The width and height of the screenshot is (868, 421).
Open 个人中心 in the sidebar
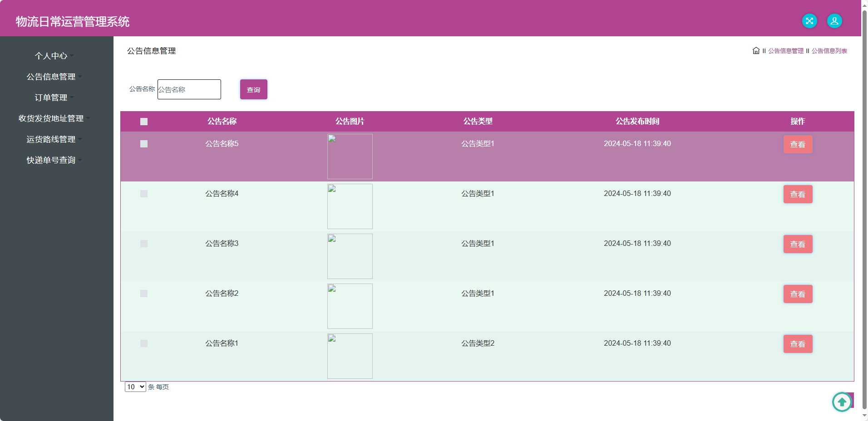[51, 56]
